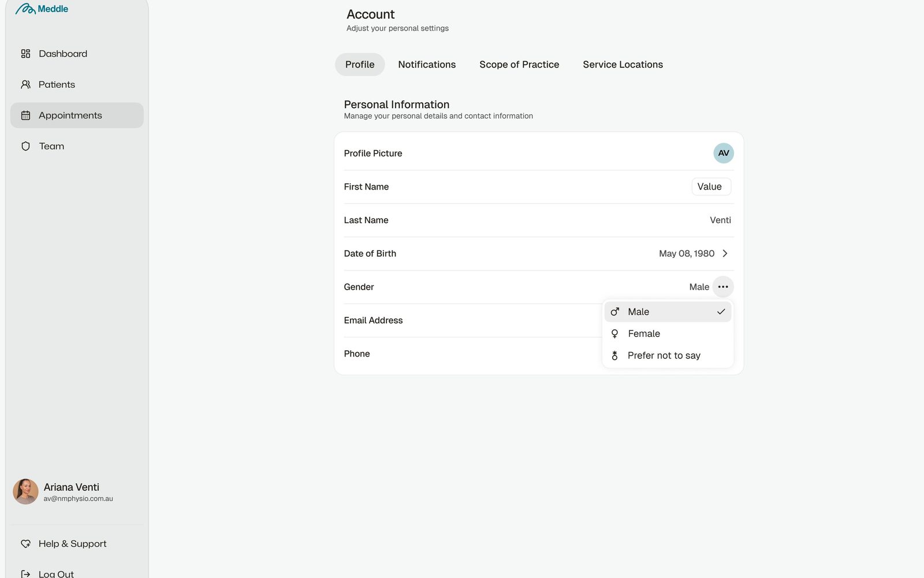Image resolution: width=924 pixels, height=578 pixels.
Task: Choose Prefer not to say option
Action: 668,355
